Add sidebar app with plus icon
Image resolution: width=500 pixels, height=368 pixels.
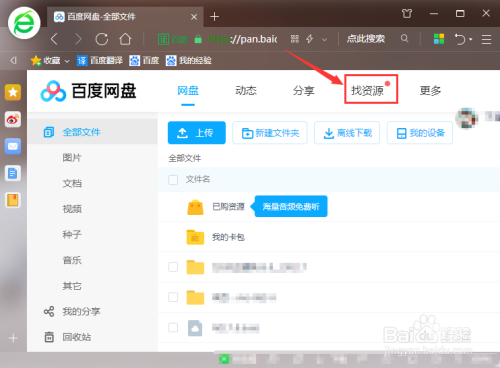click(13, 338)
